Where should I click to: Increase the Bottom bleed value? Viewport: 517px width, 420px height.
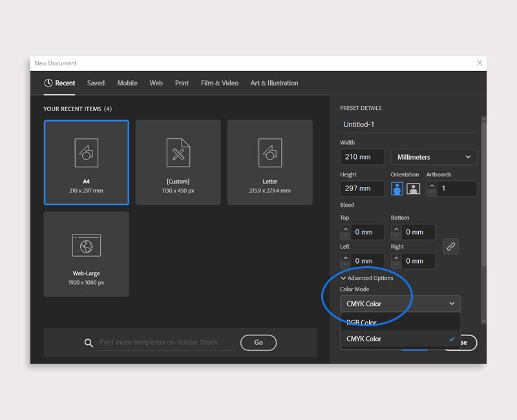click(396, 229)
